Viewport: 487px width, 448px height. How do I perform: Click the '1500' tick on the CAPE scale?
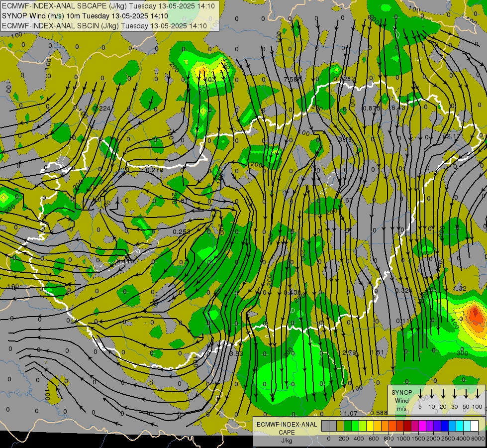coord(418,439)
